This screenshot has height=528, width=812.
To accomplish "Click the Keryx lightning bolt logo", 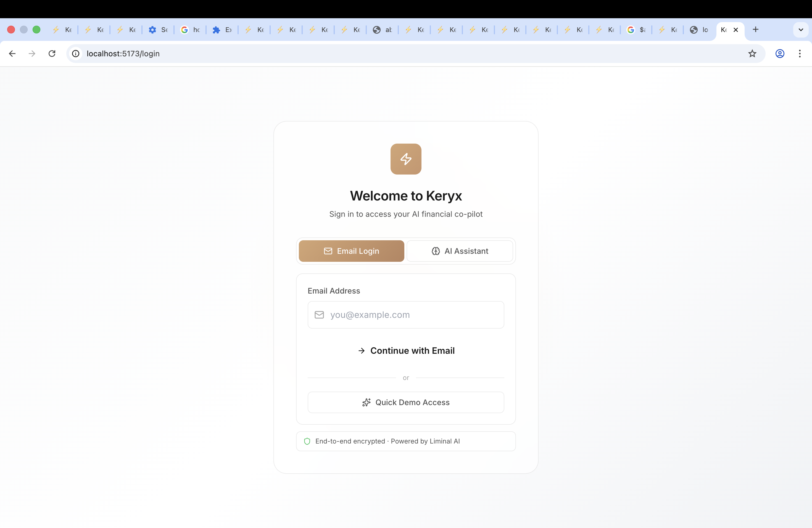I will click(406, 159).
